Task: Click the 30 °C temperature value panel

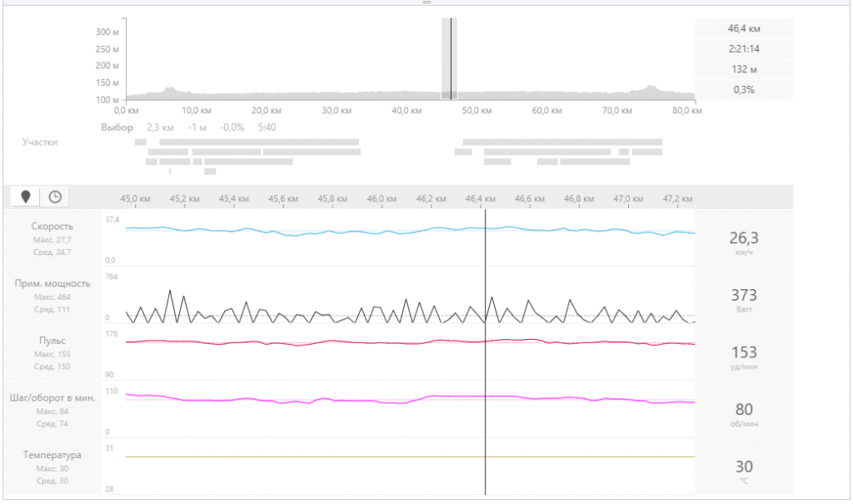Action: point(744,468)
